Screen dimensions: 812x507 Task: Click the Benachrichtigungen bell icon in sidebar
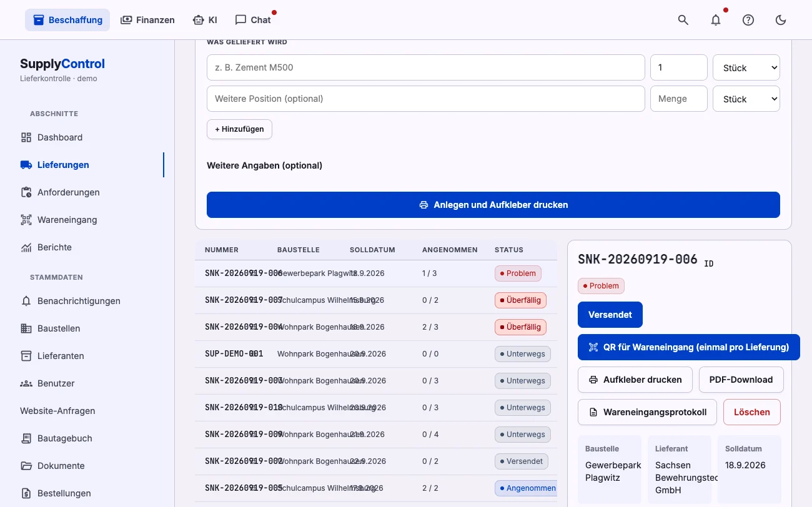[26, 301]
